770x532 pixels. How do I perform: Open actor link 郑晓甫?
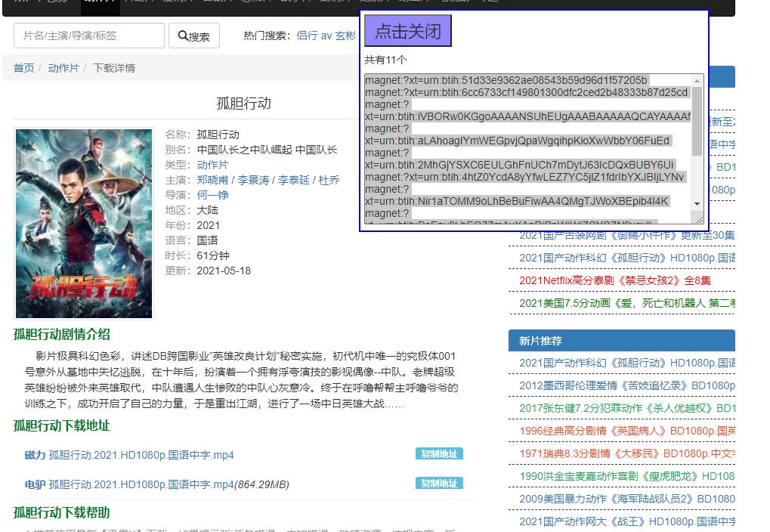pyautogui.click(x=214, y=180)
